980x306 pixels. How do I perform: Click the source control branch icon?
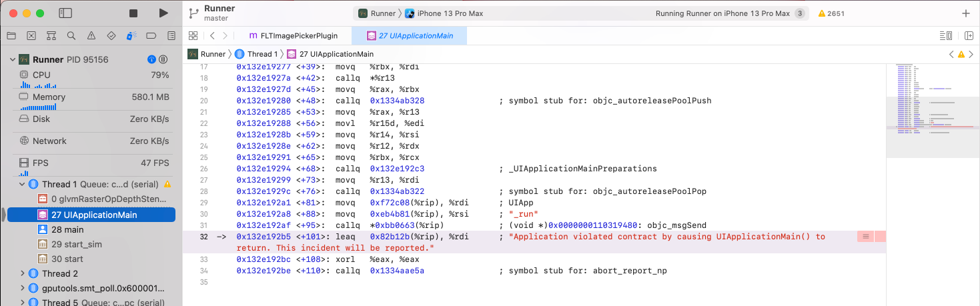coord(193,13)
